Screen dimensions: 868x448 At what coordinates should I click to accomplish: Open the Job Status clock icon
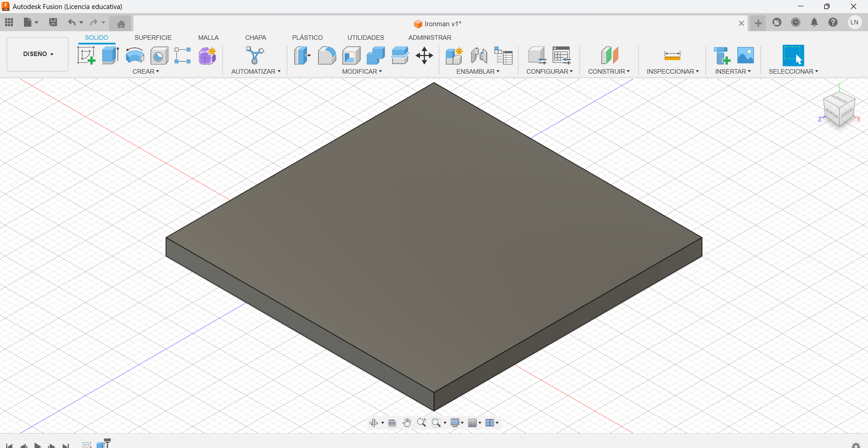pos(796,22)
